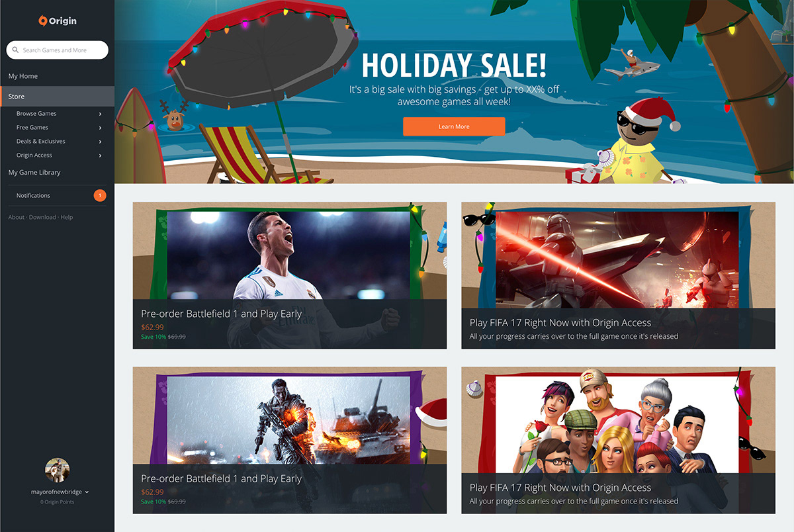Expand the Browse Games submenu arrow
The image size is (794, 532).
(101, 114)
